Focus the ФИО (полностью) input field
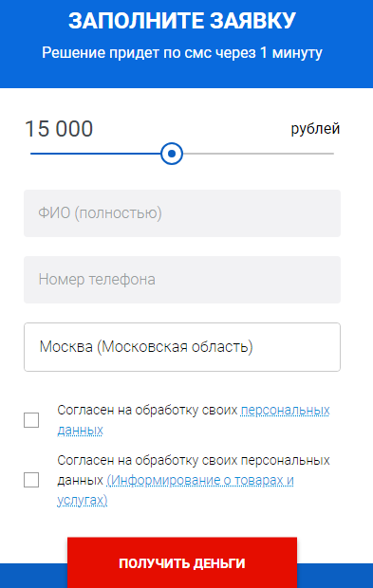373x588 pixels. pos(182,213)
